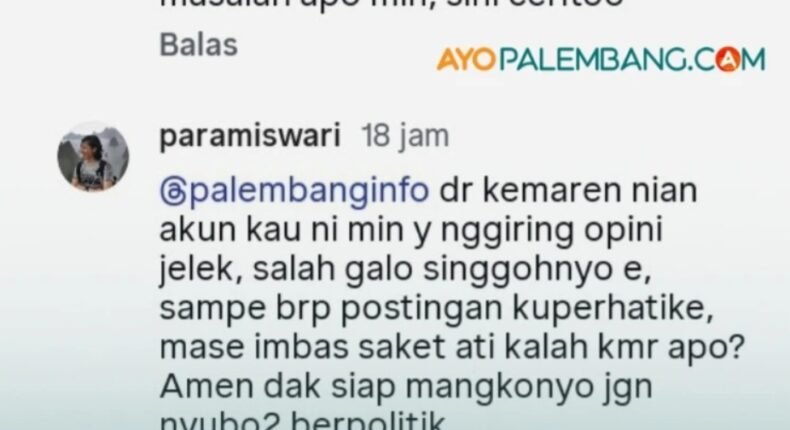The image size is (790, 430).
Task: Click the orange AYO logo text
Action: (466, 59)
